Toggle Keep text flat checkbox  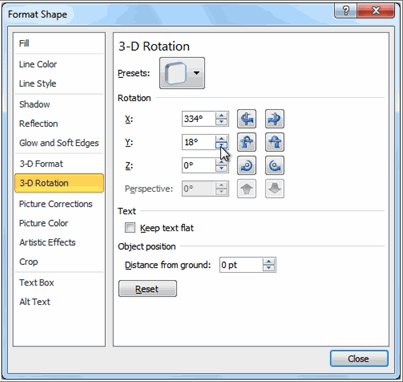click(130, 228)
